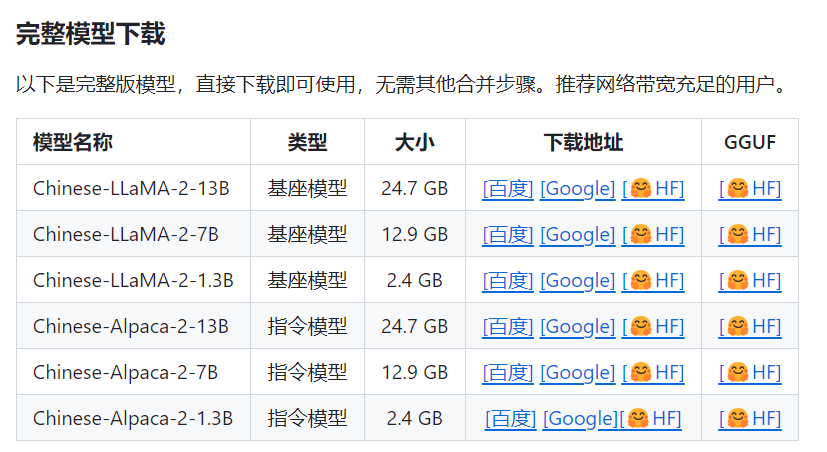The image size is (827, 452).
Task: Click HF download link for Chinese-LLaMA-2-1.3B
Action: click(653, 281)
